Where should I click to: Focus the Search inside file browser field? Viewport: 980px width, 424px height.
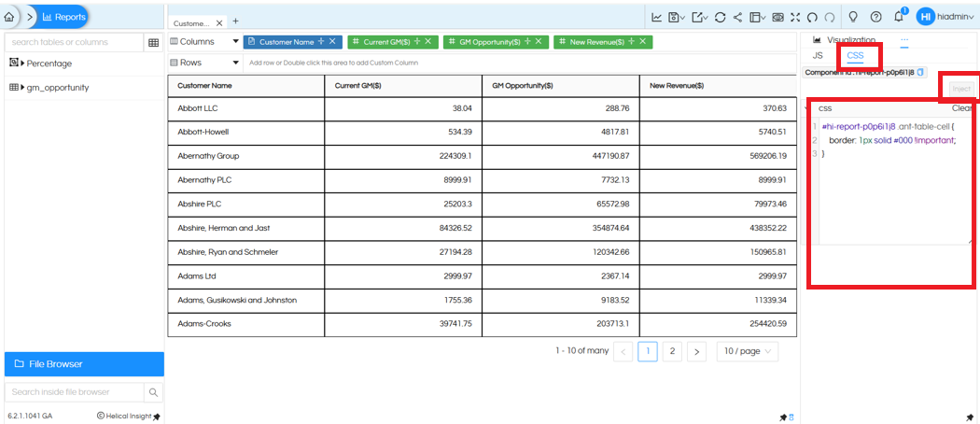pos(74,392)
